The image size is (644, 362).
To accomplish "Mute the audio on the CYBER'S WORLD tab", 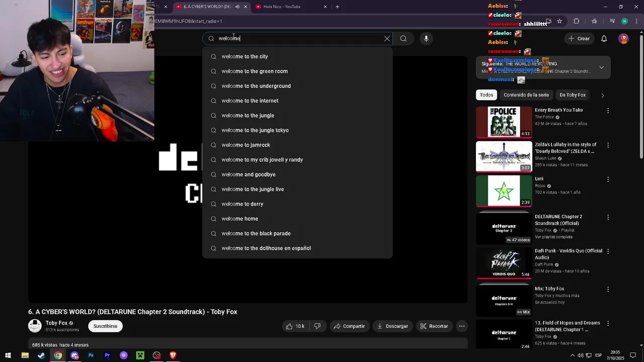I will click(237, 7).
